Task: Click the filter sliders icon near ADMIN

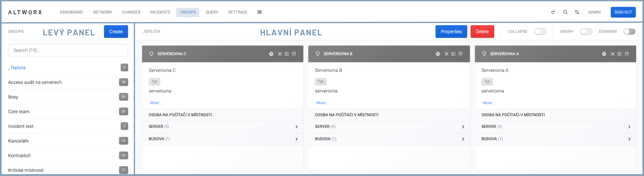Action: pos(577,12)
